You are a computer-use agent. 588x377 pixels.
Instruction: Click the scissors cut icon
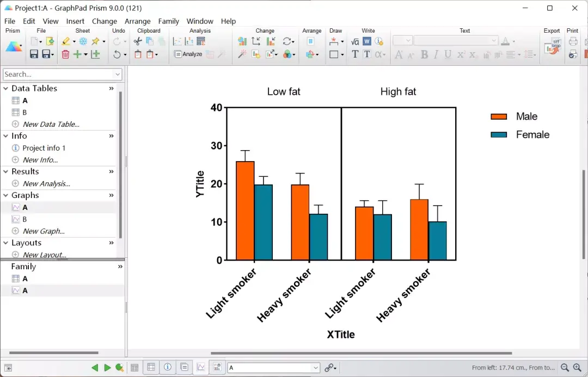pos(138,41)
